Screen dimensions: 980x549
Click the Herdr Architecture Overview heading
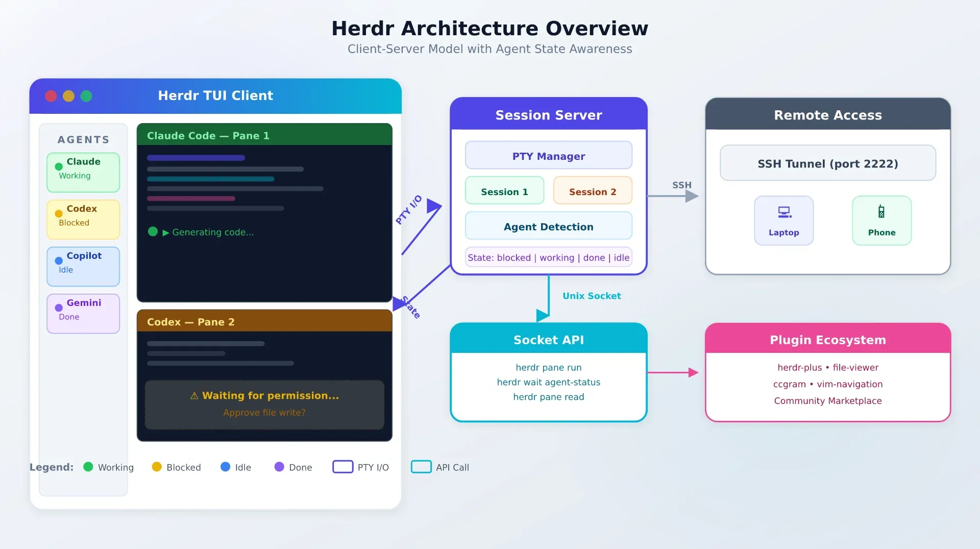tap(490, 28)
